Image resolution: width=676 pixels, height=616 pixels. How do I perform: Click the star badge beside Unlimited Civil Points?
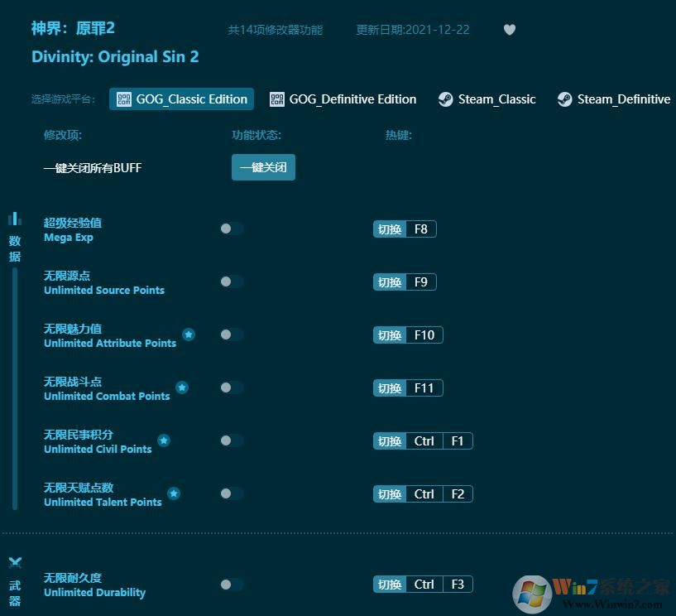point(164,440)
